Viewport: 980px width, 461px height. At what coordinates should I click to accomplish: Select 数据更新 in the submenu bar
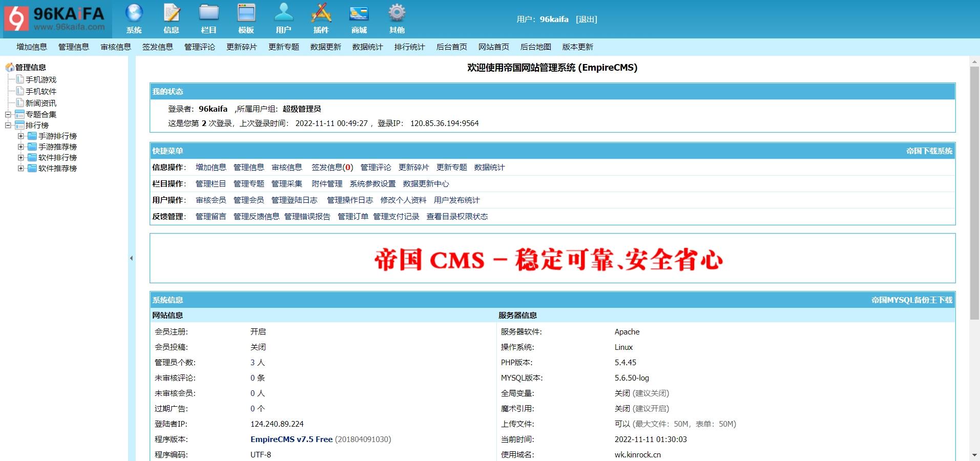[326, 47]
